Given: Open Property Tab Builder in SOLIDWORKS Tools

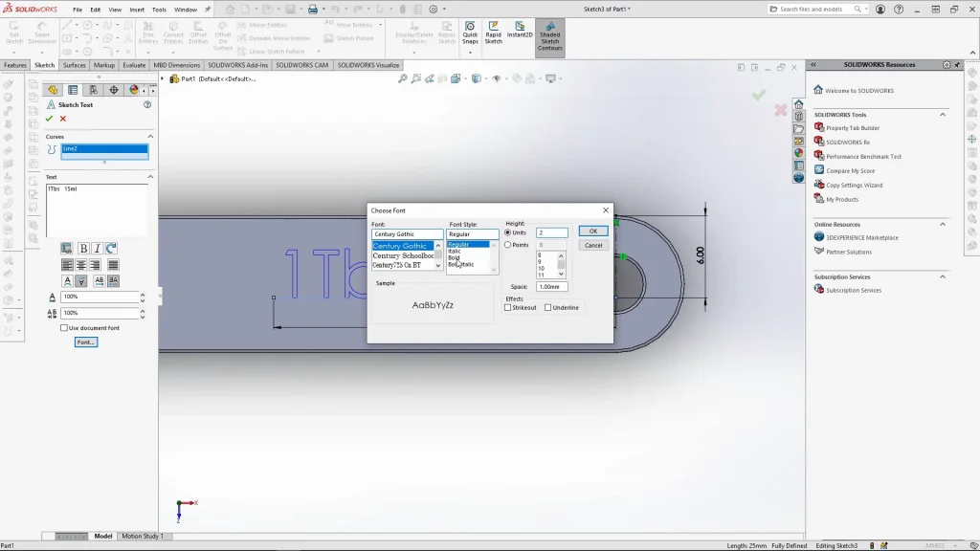Looking at the screenshot, I should (852, 128).
